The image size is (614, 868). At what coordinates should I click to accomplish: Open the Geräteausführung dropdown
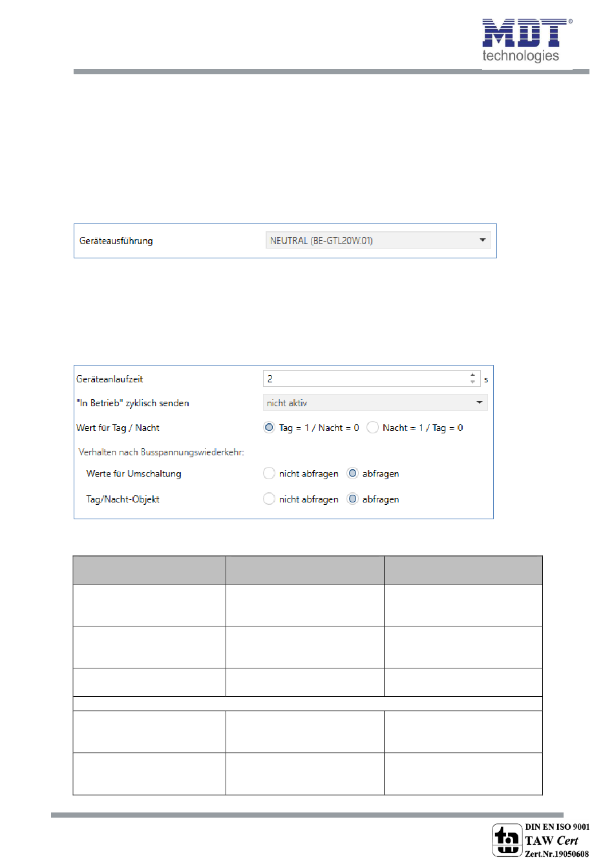[x=378, y=241]
